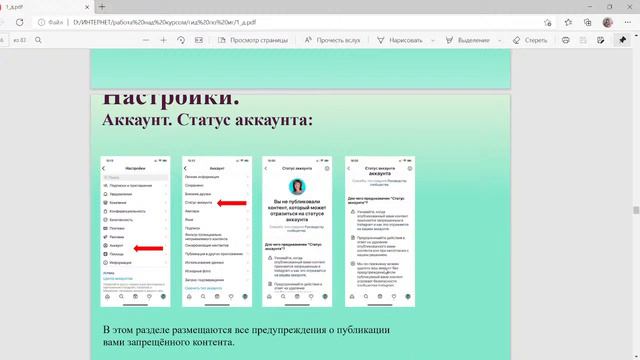640x360 pixels.
Task: Open the browser Settings and more menu
Action: [x=628, y=22]
